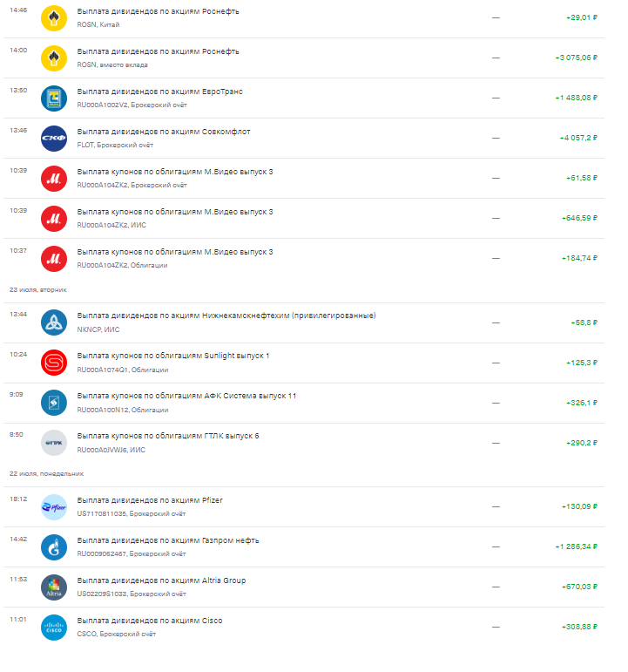Open M.Видео coupon payout for ИИС account
This screenshot has height=672, width=628.
pyautogui.click(x=304, y=219)
